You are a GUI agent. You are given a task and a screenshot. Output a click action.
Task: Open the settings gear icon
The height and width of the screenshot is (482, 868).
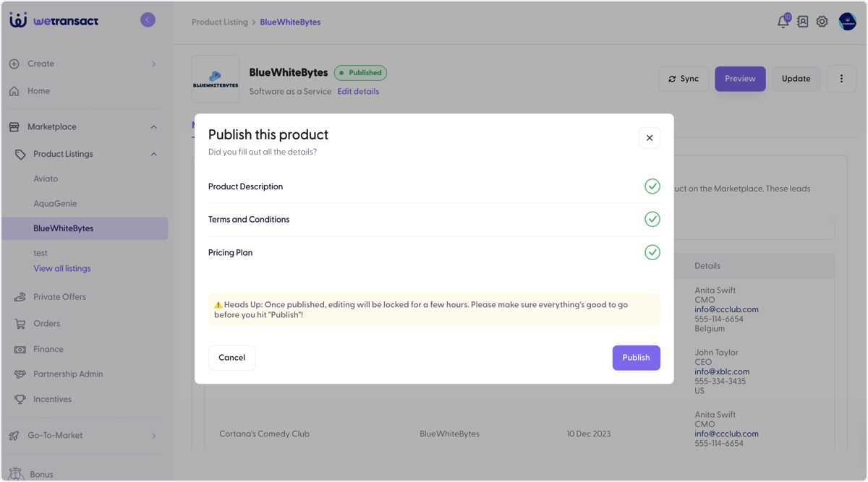pyautogui.click(x=822, y=22)
